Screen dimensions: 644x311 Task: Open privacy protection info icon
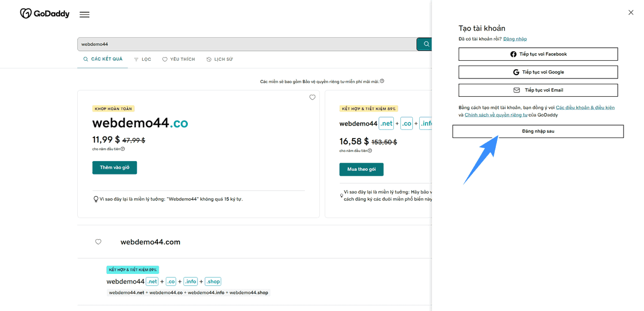pos(382,81)
